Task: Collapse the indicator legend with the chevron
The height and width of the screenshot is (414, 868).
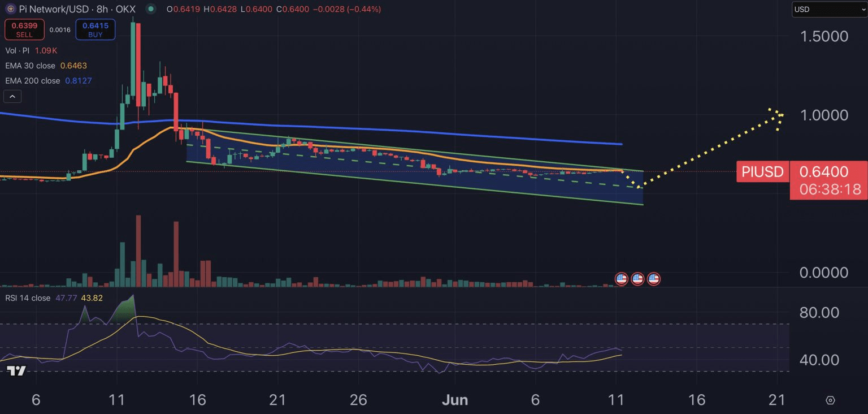Action: coord(12,96)
